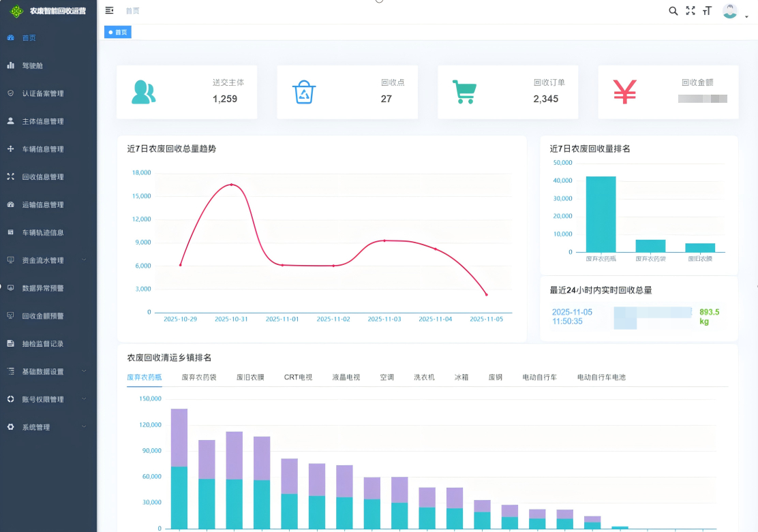Click the 回收金额 yen icon
The height and width of the screenshot is (532, 758).
pyautogui.click(x=624, y=93)
